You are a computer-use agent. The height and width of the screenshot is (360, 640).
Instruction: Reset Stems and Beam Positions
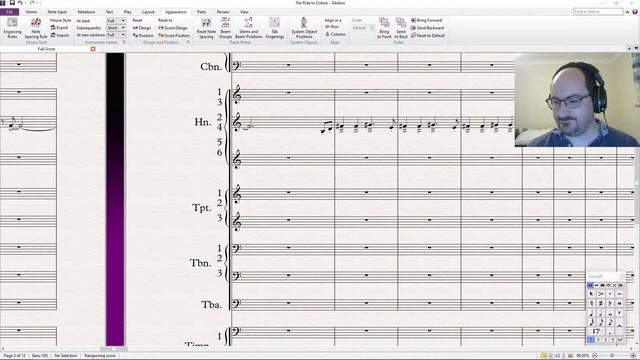248,28
